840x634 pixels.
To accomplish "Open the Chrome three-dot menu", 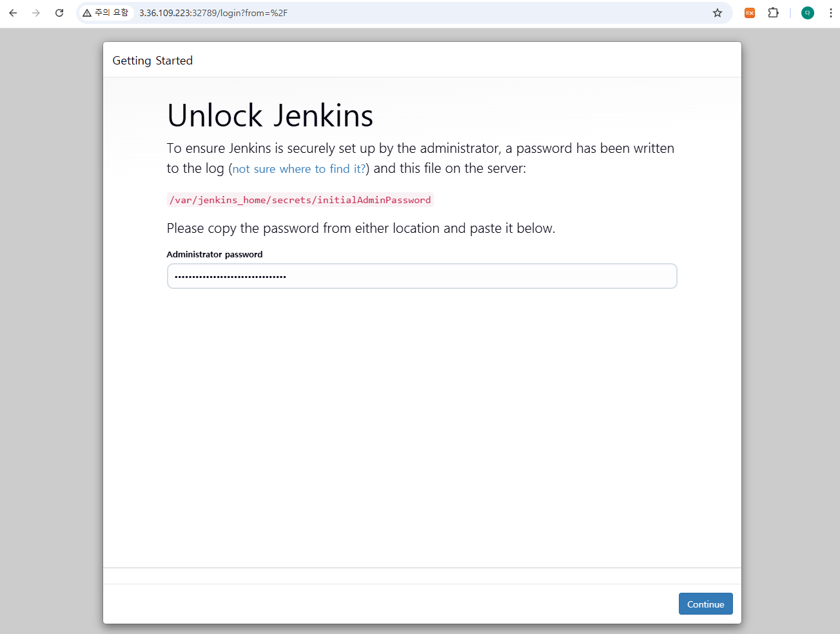I will (830, 13).
